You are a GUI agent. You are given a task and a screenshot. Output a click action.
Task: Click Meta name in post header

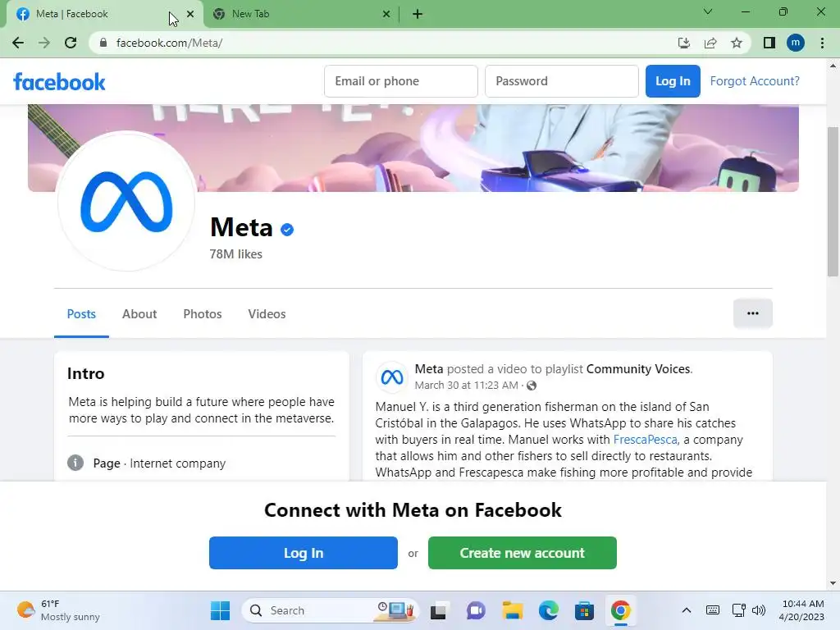click(x=428, y=369)
